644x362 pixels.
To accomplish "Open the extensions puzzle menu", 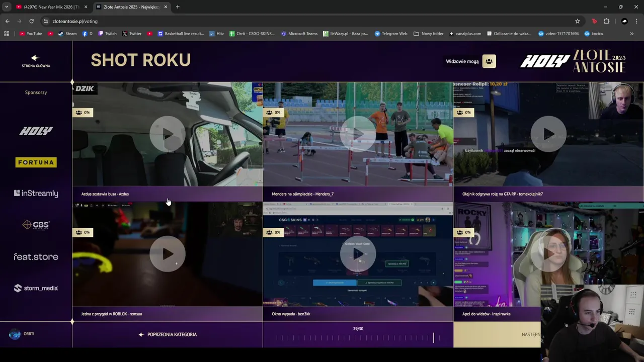I will [x=607, y=21].
